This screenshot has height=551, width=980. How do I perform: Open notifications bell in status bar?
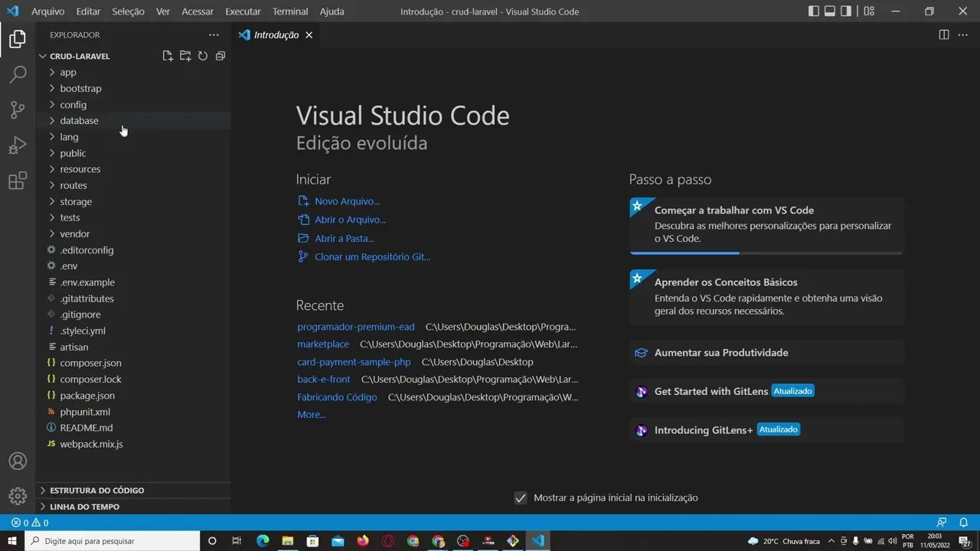(964, 523)
